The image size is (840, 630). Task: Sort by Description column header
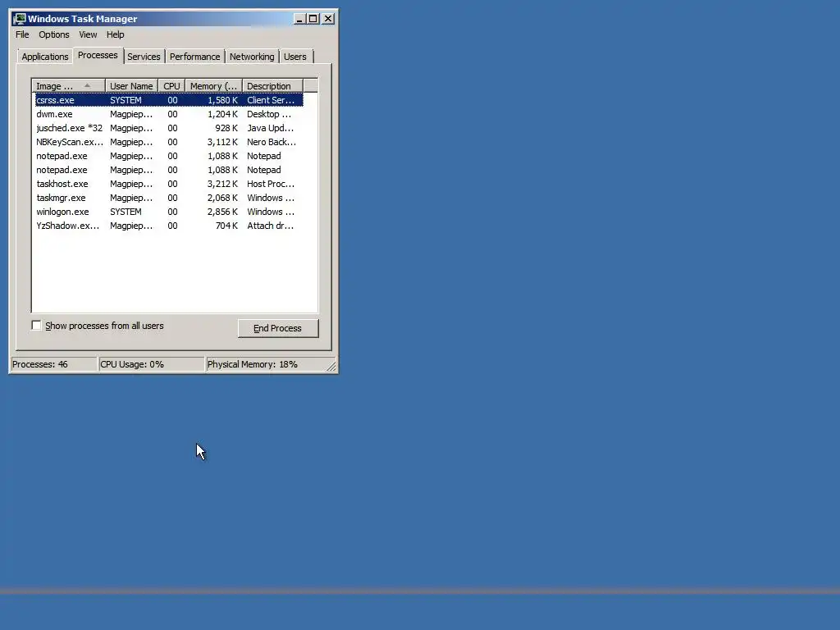(272, 86)
